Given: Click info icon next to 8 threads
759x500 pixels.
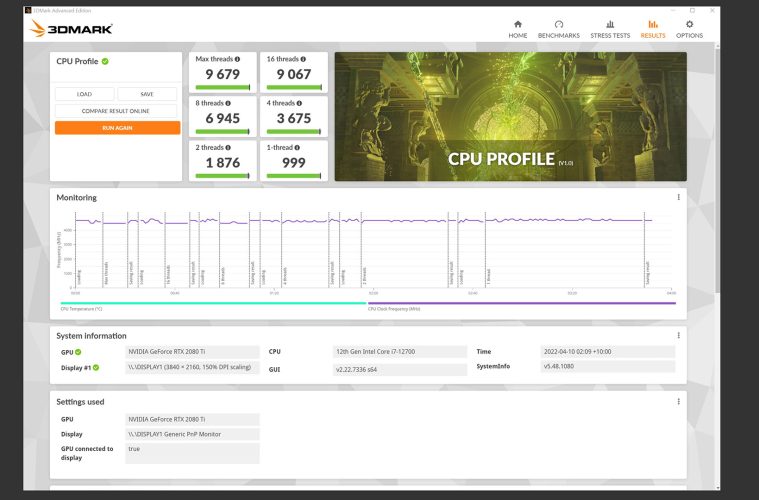Looking at the screenshot, I should pyautogui.click(x=228, y=103).
